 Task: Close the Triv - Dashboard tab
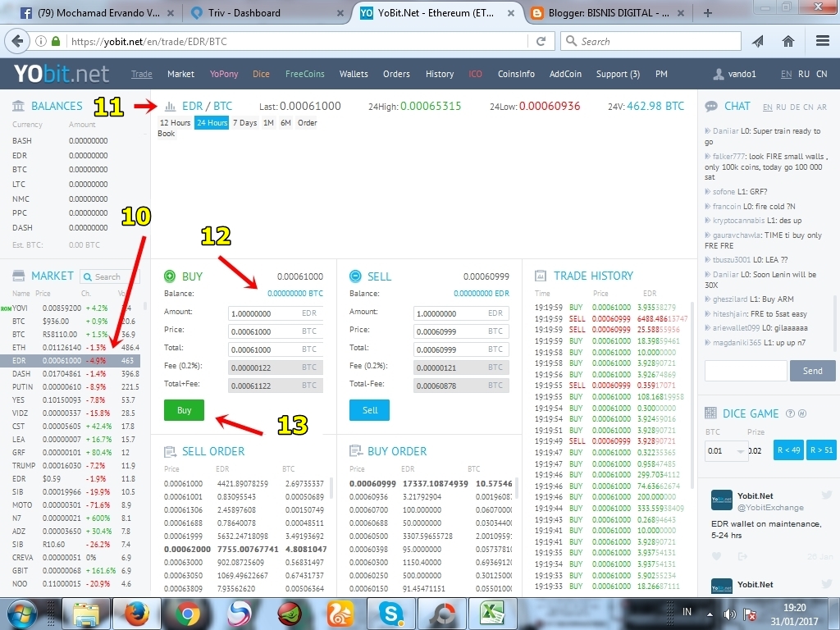340,13
